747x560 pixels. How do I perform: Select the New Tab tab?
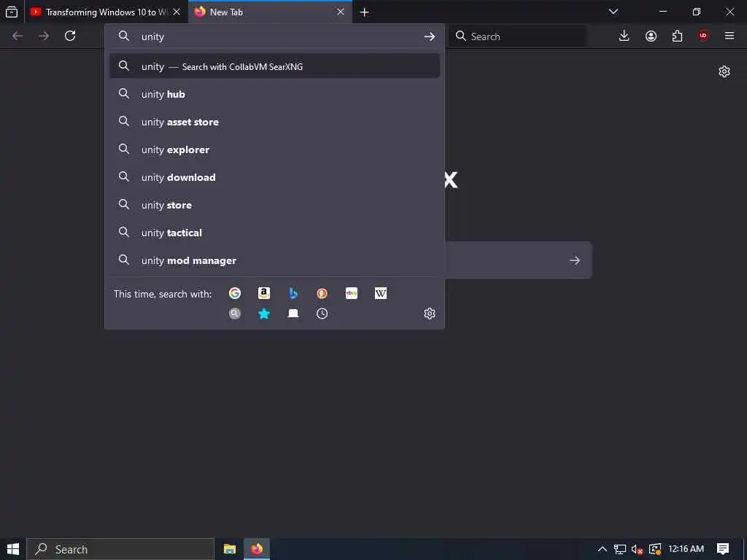270,12
